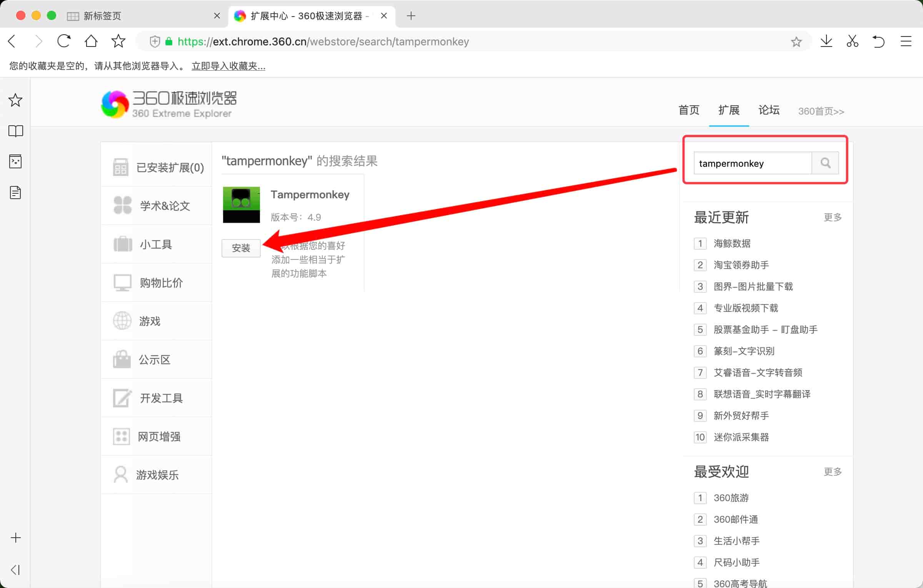Click the sidebar notes document icon
The height and width of the screenshot is (588, 923).
coord(15,193)
